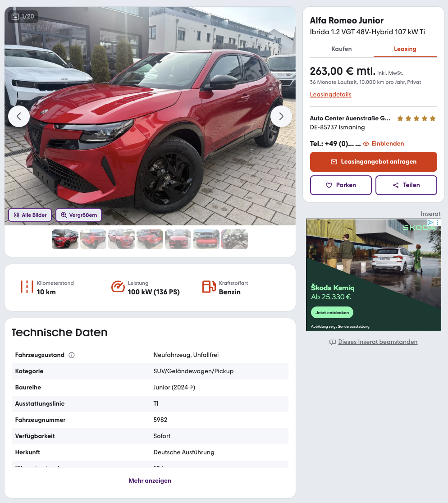Reveal phone number with Einblenden
448x503 pixels.
[x=384, y=144]
